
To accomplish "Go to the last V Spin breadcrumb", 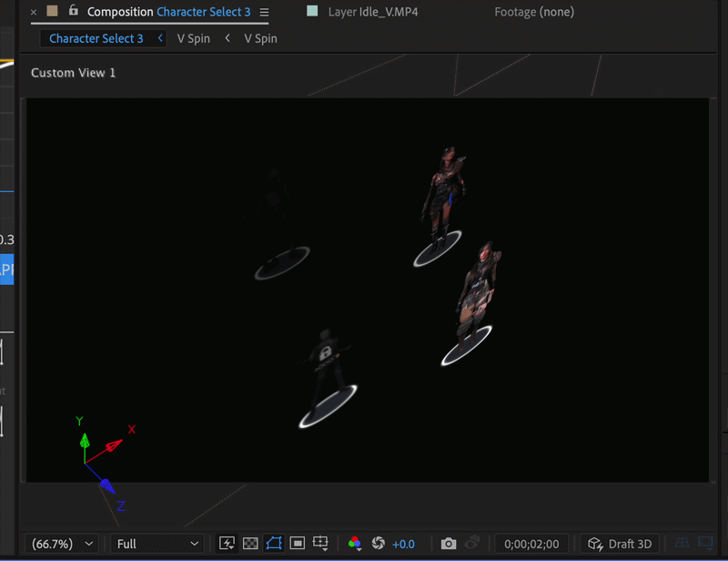I will (x=261, y=38).
